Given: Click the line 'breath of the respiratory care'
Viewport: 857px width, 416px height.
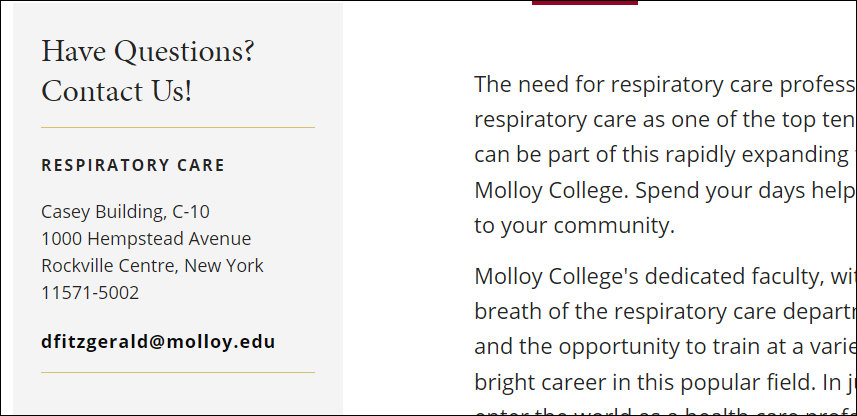Looking at the screenshot, I should tap(664, 312).
